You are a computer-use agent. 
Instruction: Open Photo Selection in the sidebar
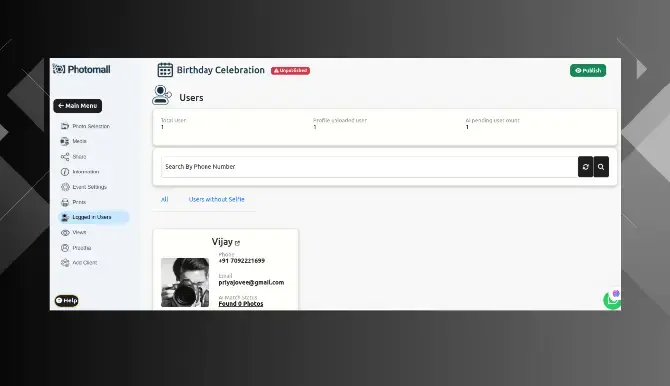(85, 126)
